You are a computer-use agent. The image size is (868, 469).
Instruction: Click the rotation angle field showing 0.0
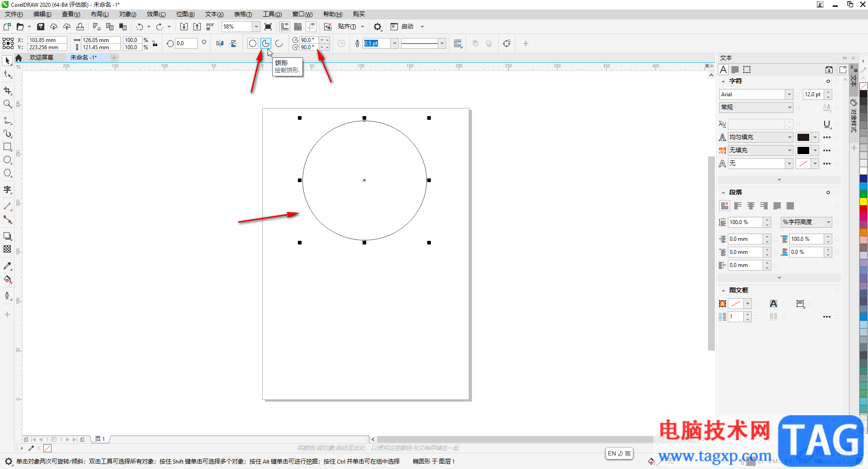(x=186, y=43)
